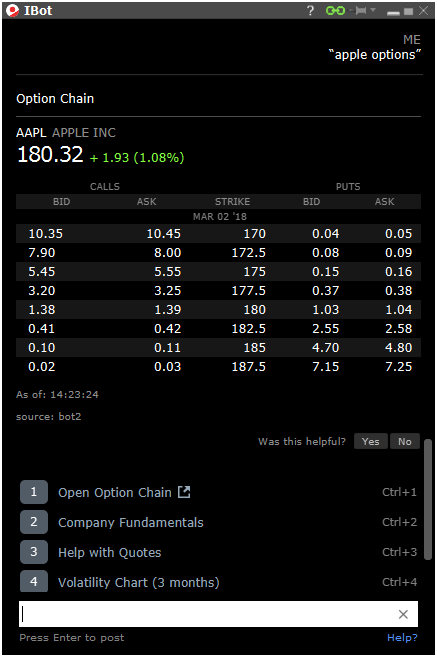This screenshot has width=437, height=657.
Task: Click the put ask 0.09
Action: (398, 253)
